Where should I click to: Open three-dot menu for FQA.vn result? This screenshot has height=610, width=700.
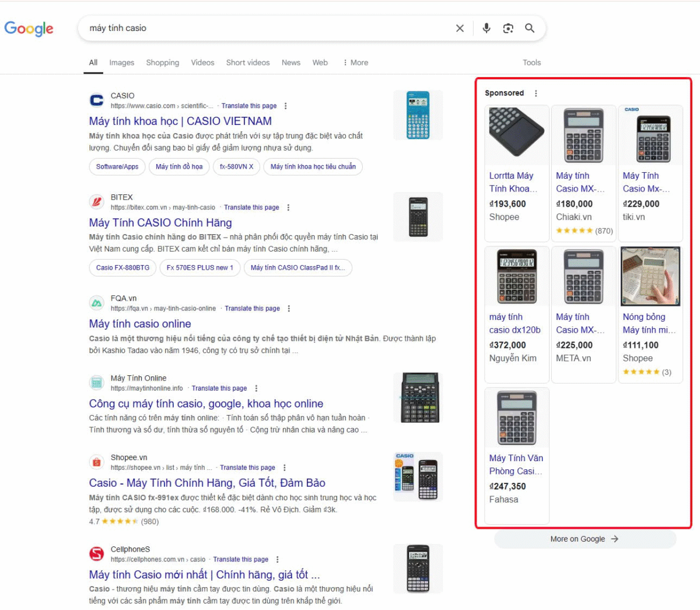coord(289,308)
